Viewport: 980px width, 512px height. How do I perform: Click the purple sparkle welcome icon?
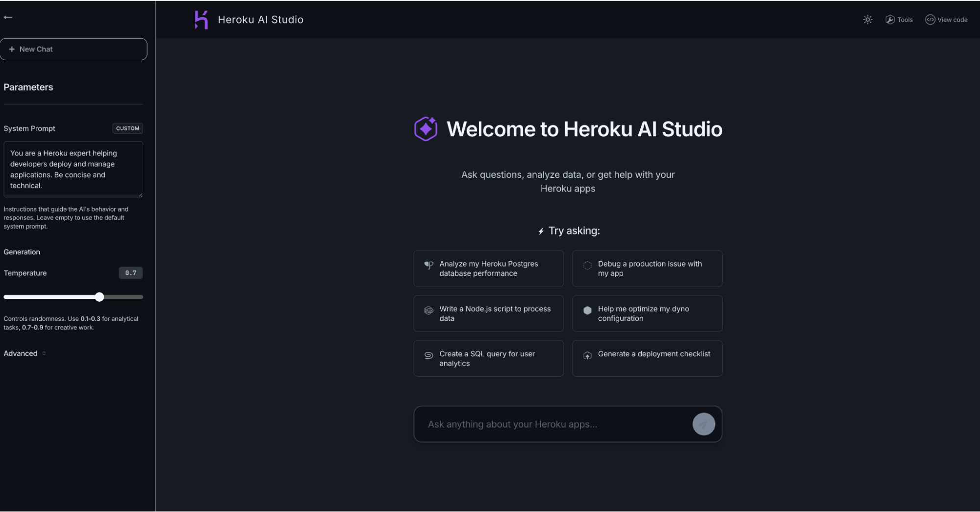(x=426, y=129)
